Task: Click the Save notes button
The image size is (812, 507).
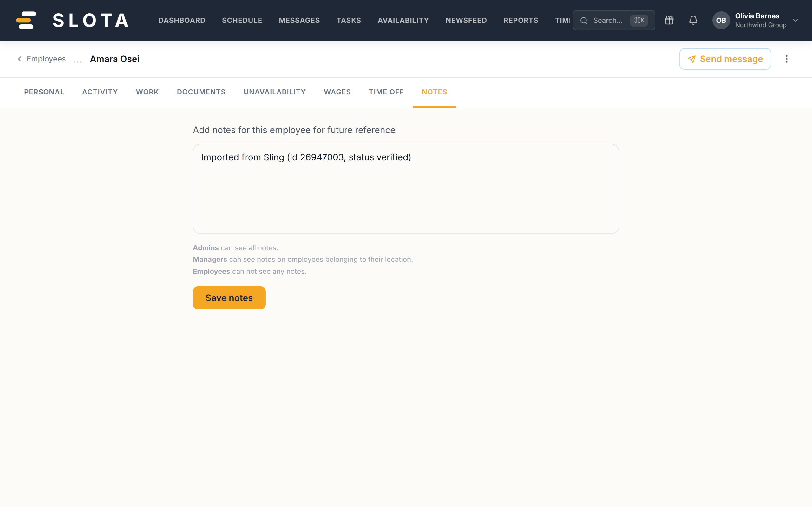Action: pos(229,298)
